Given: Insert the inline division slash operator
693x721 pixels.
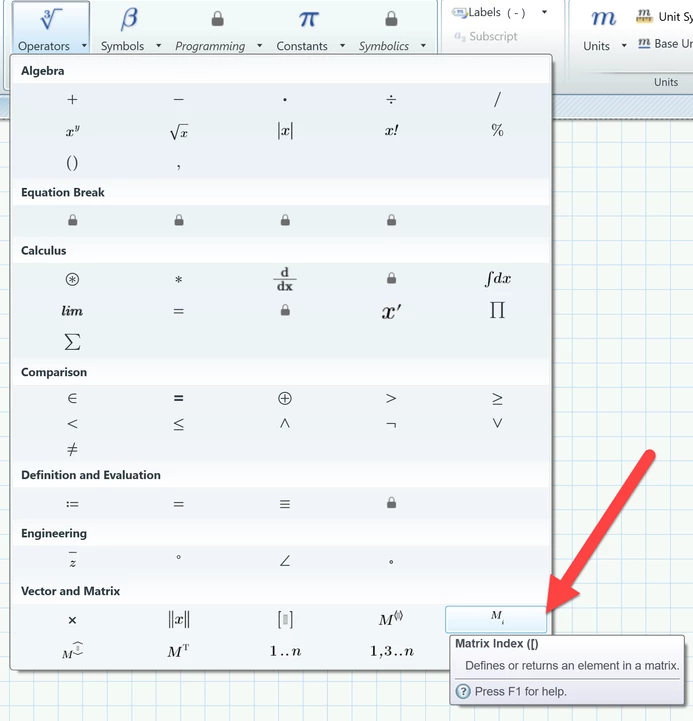Looking at the screenshot, I should tap(497, 99).
